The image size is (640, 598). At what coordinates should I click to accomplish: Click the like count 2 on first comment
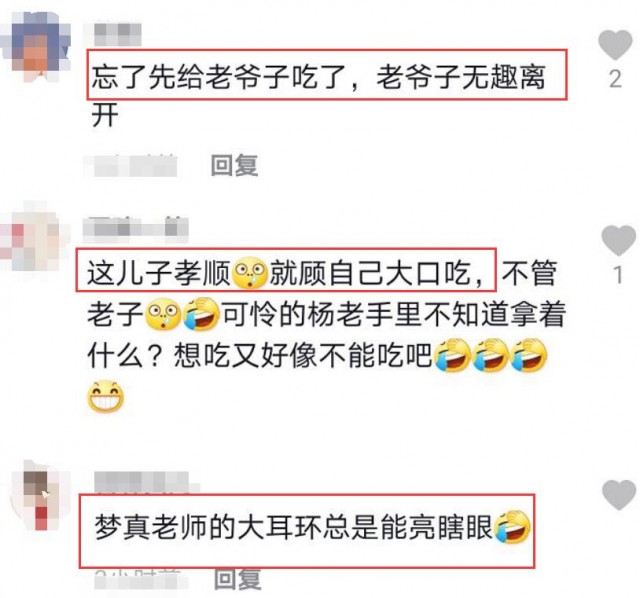point(616,79)
